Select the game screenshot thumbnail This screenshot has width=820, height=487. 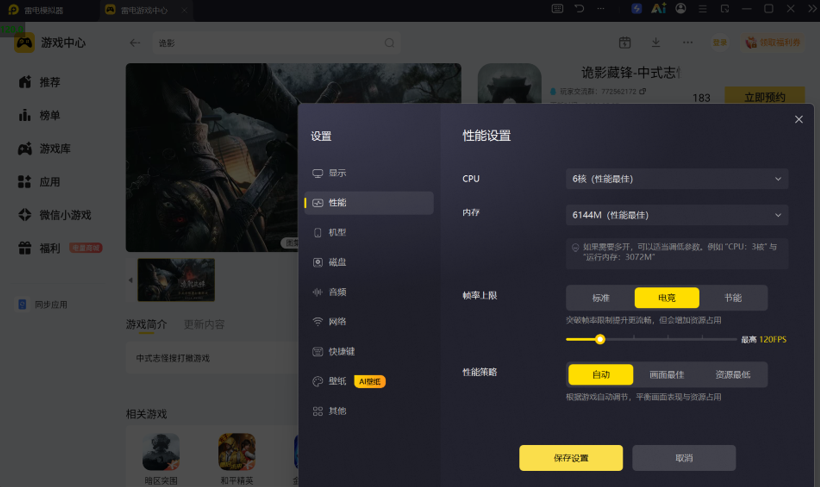(x=176, y=280)
